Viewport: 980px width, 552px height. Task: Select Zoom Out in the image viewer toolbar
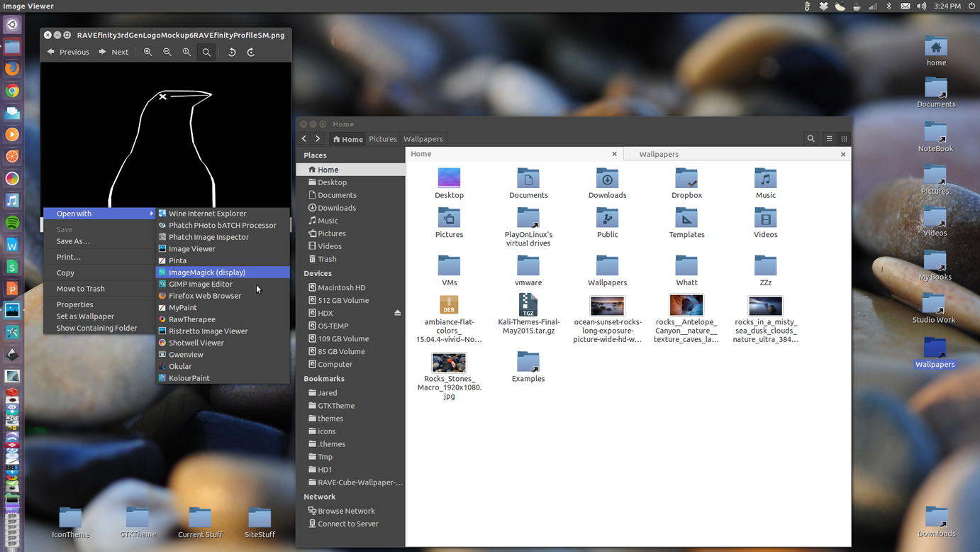[x=167, y=51]
